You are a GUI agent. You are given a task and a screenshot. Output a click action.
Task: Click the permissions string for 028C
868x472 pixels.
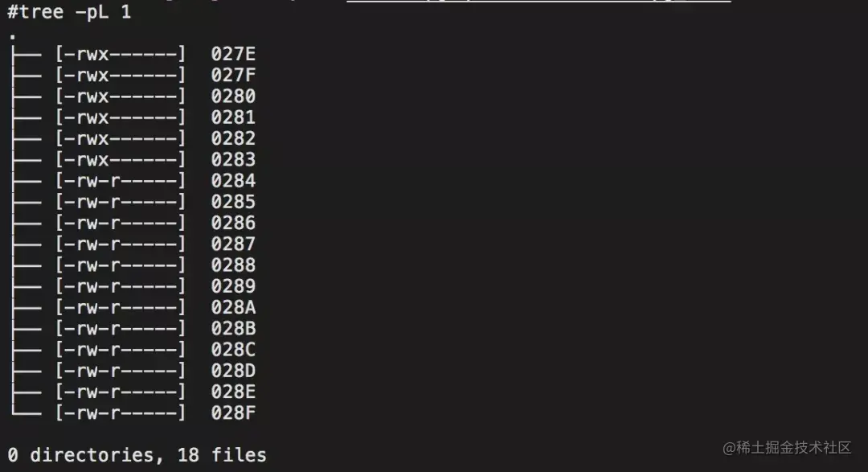pyautogui.click(x=120, y=350)
